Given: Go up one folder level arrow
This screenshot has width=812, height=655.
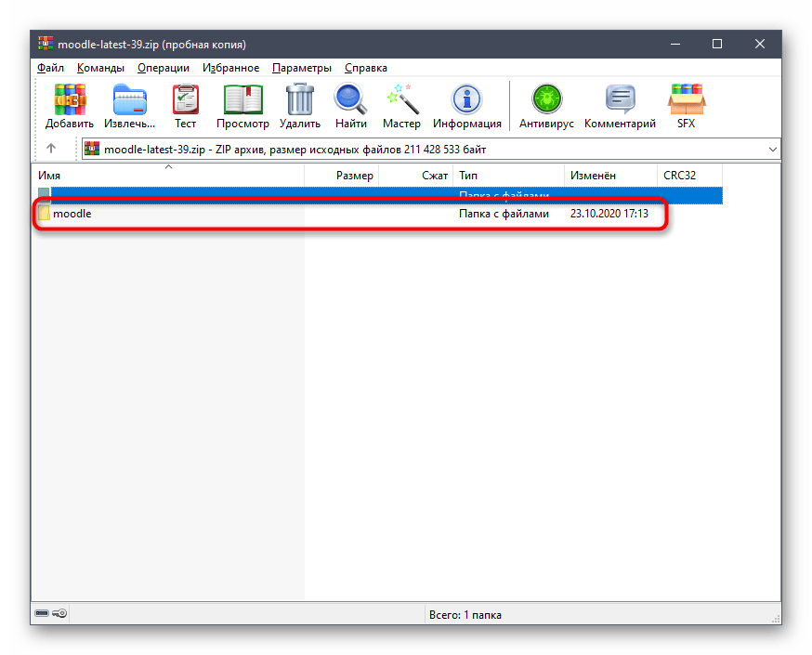Looking at the screenshot, I should click(x=51, y=149).
